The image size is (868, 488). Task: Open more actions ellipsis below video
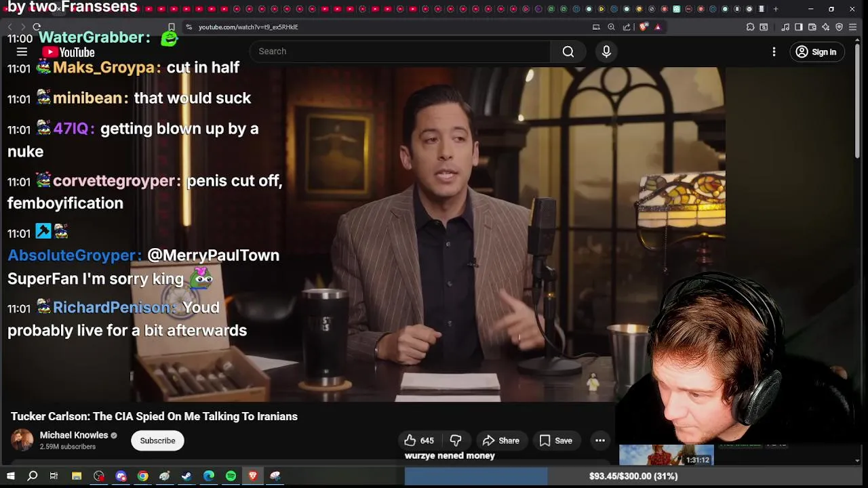[600, 441]
